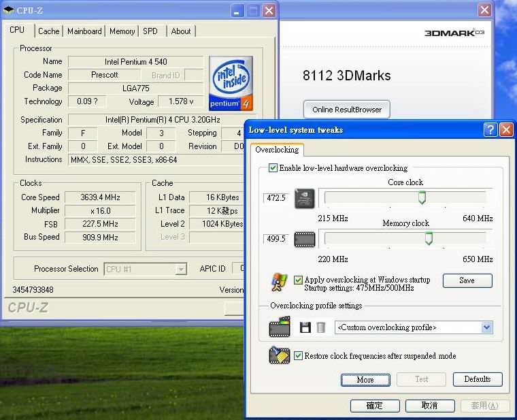517x420 pixels.
Task: Expand the Custom overclocking profile dropdown
Action: tap(486, 327)
